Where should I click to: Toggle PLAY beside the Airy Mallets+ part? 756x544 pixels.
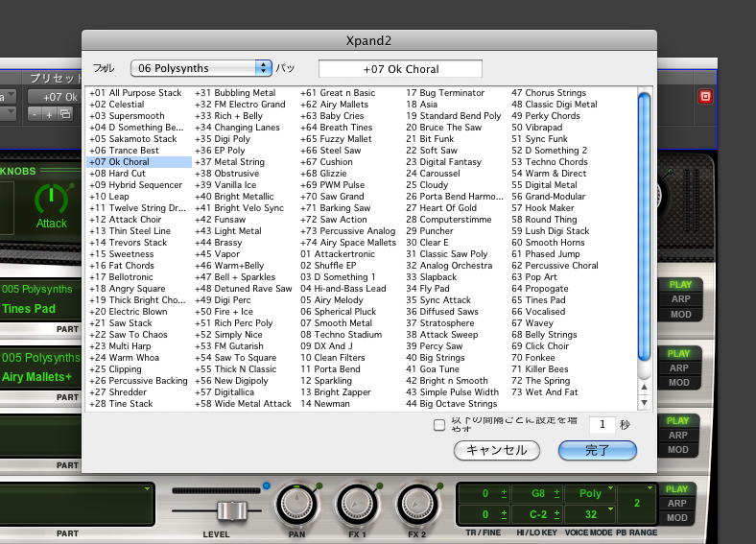(678, 353)
